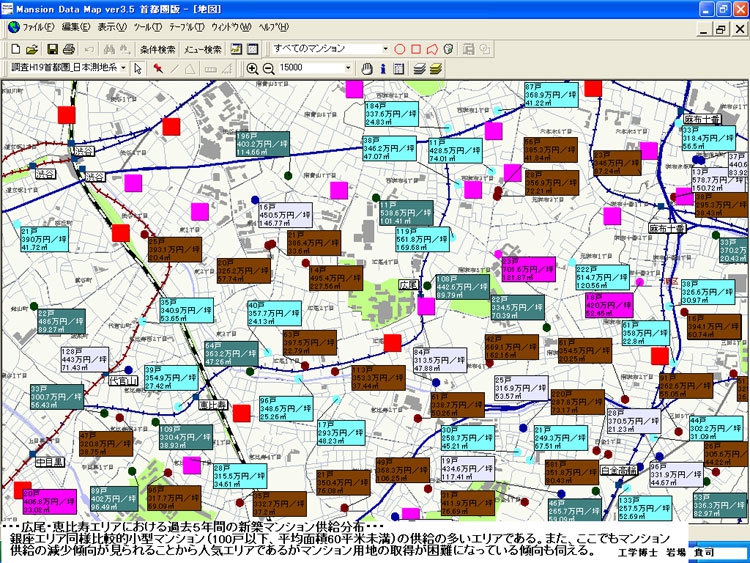
Task: Select the blue info tool
Action: (x=383, y=68)
